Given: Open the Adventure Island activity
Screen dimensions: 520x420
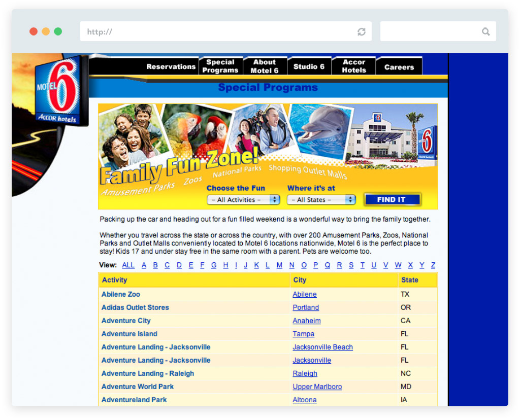Looking at the screenshot, I should pyautogui.click(x=129, y=334).
